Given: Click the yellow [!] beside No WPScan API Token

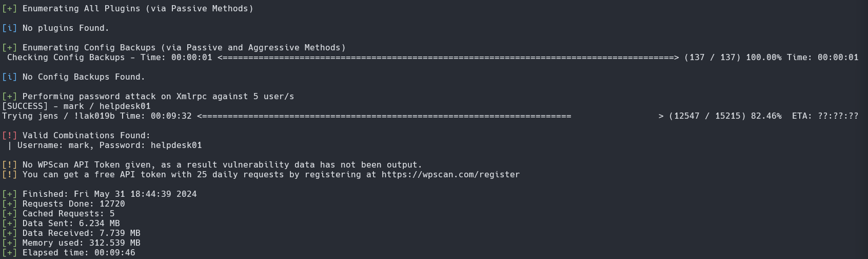Looking at the screenshot, I should [10, 165].
